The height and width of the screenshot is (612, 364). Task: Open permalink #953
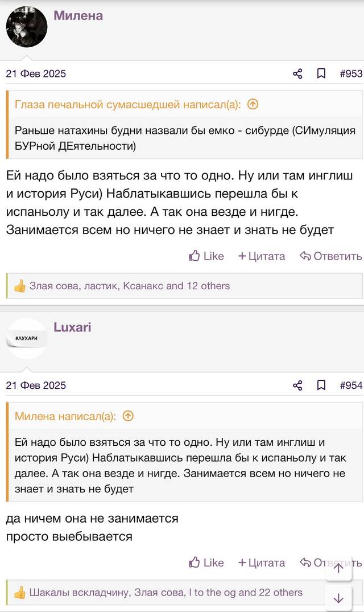click(351, 73)
